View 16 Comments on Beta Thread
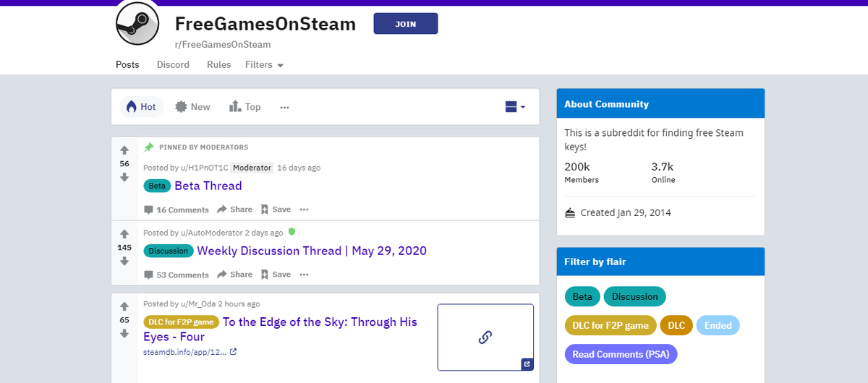This screenshot has height=383, width=868. click(176, 210)
